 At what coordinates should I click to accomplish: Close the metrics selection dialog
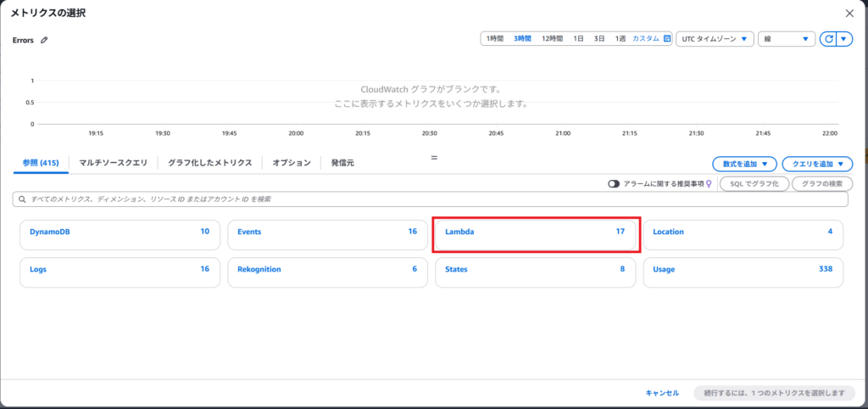(x=849, y=14)
